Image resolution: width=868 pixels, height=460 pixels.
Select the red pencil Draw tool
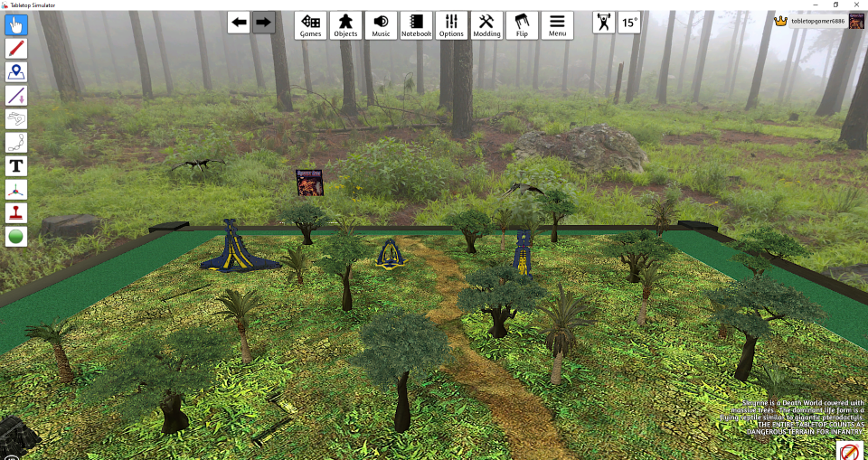click(x=16, y=48)
